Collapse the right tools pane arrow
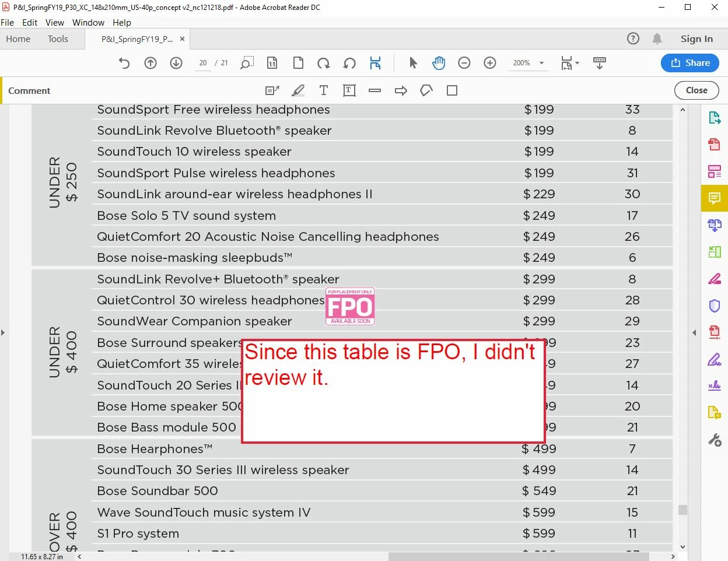The width and height of the screenshot is (728, 561). click(694, 332)
